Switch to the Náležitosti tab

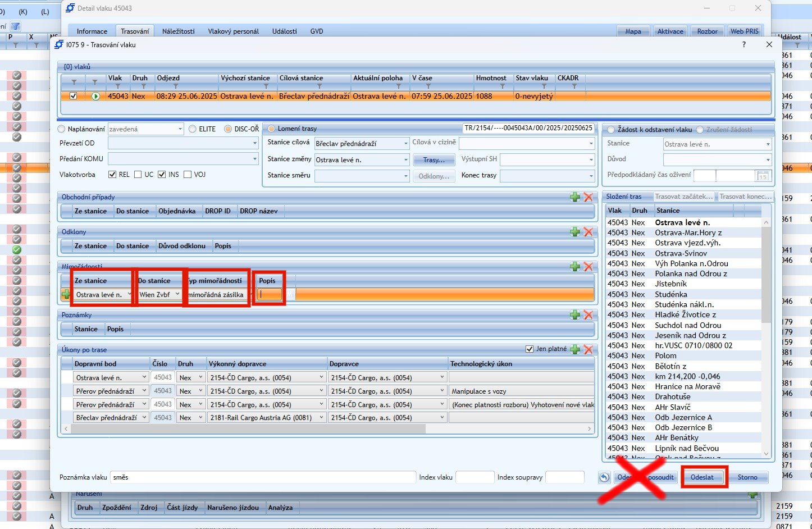[178, 31]
